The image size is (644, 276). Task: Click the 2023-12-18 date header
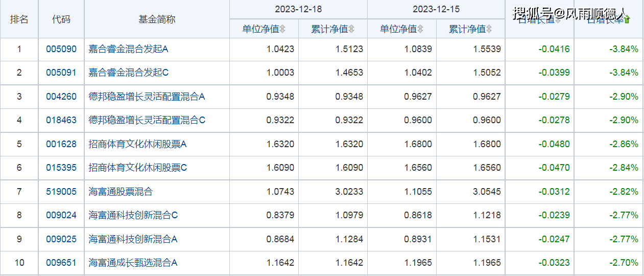pyautogui.click(x=299, y=9)
